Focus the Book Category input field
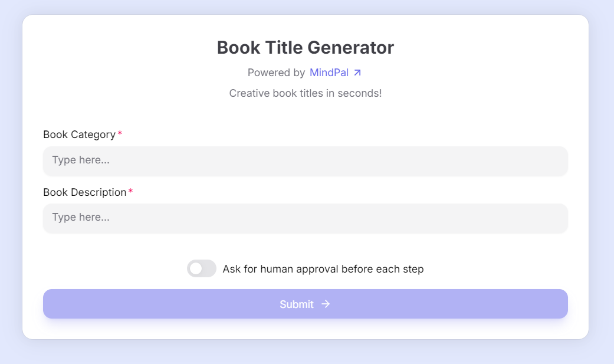Screen dimensions: 614x364 pos(305,160)
